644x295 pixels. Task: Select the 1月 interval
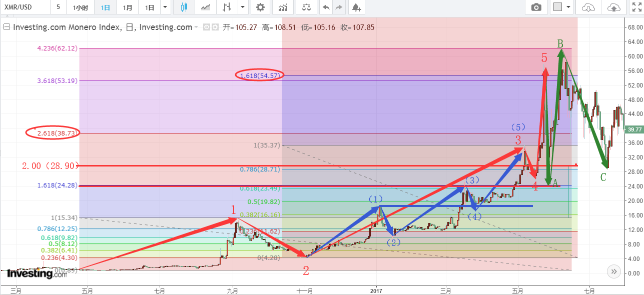(x=128, y=7)
